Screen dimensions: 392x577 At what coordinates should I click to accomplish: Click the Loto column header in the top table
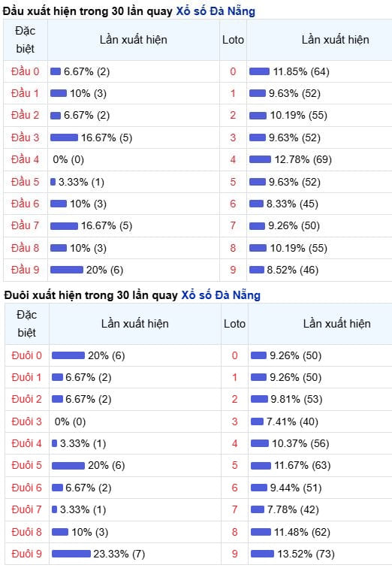tap(233, 40)
